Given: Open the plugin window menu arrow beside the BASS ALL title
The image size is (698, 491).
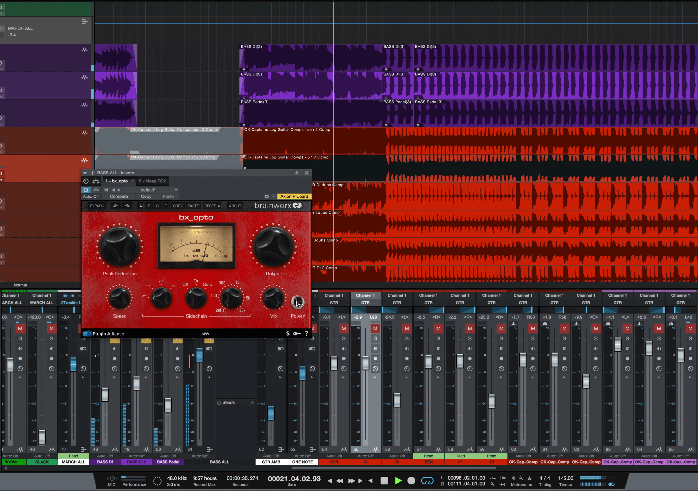Looking at the screenshot, I should click(x=85, y=172).
